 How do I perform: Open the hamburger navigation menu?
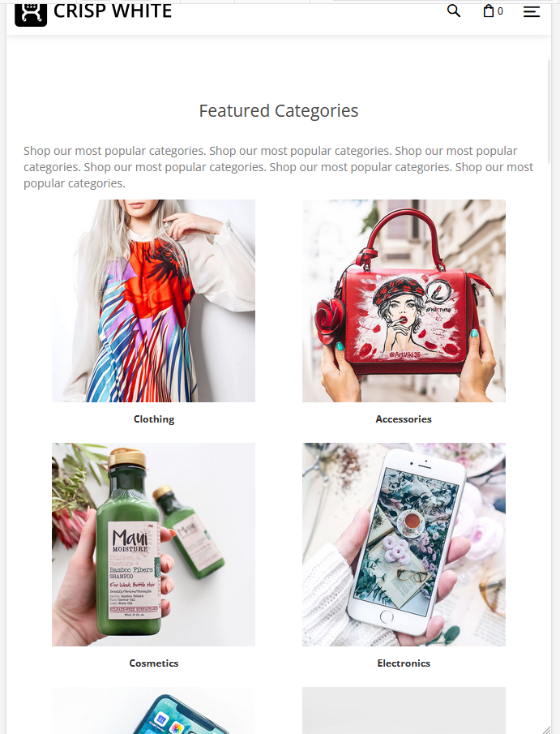point(532,11)
